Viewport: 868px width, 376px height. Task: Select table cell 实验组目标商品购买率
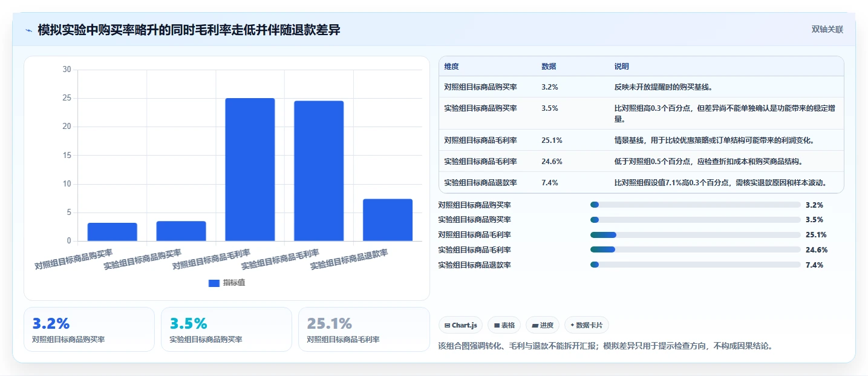coord(481,108)
